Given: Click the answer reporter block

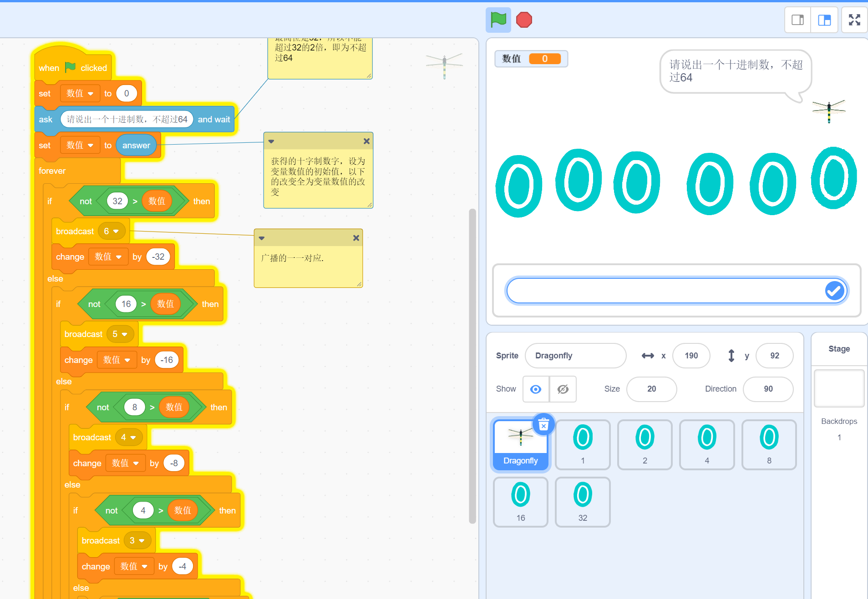Looking at the screenshot, I should click(x=136, y=145).
